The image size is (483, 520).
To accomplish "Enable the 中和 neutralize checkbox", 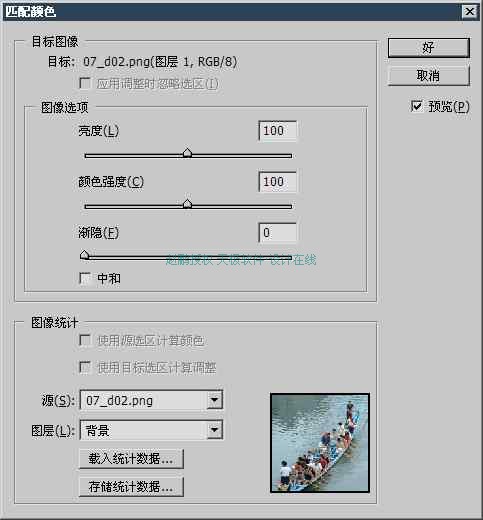I will pos(85,278).
